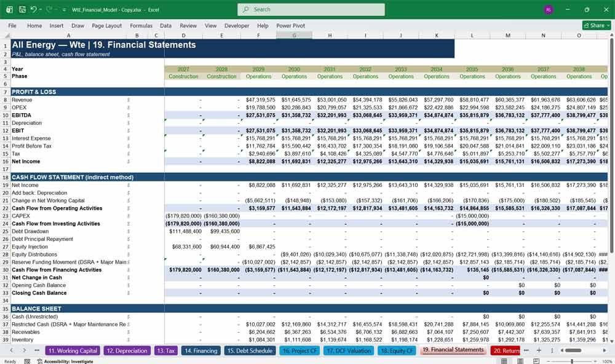The width and height of the screenshot is (615, 364).
Task: Click the Search box in title bar
Action: click(311, 9)
